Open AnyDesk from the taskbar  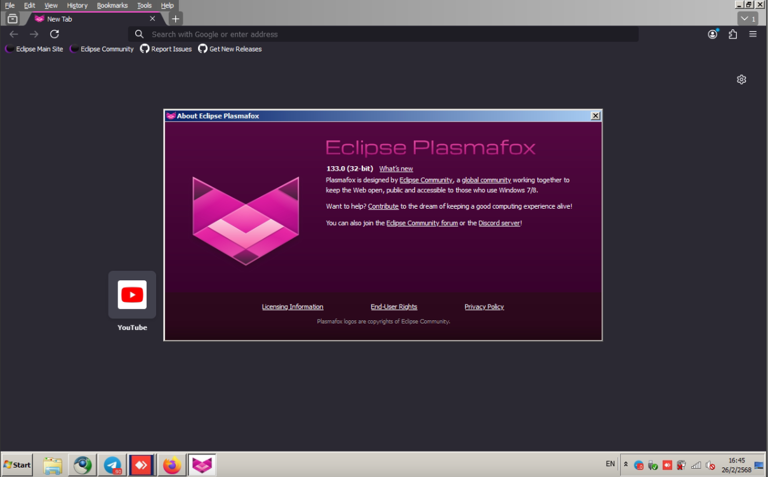coord(142,465)
